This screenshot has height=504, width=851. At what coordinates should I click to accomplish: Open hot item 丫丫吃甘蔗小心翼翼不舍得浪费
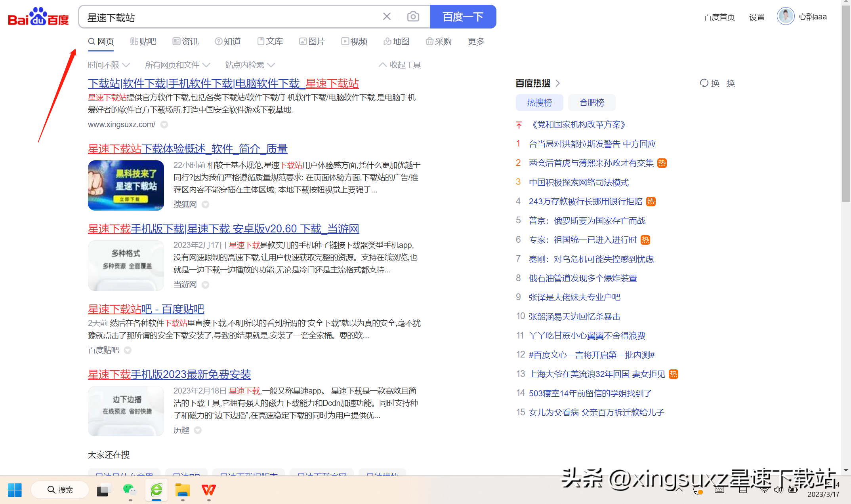click(587, 336)
